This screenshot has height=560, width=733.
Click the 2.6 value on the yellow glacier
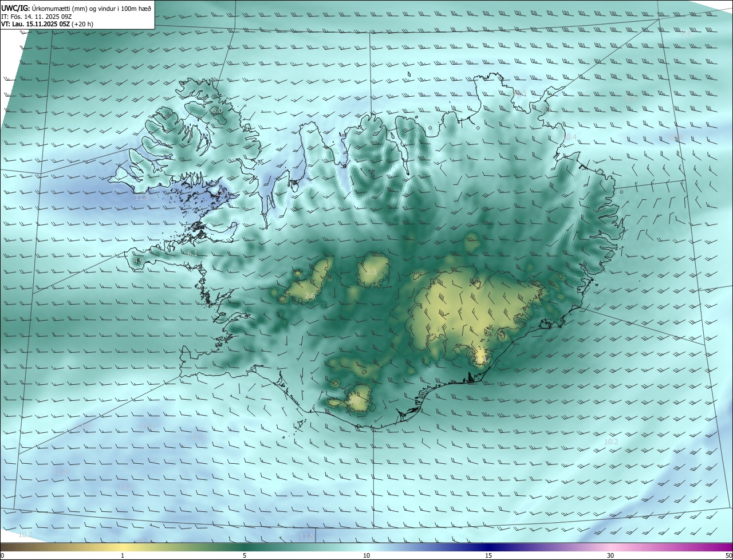click(x=310, y=295)
